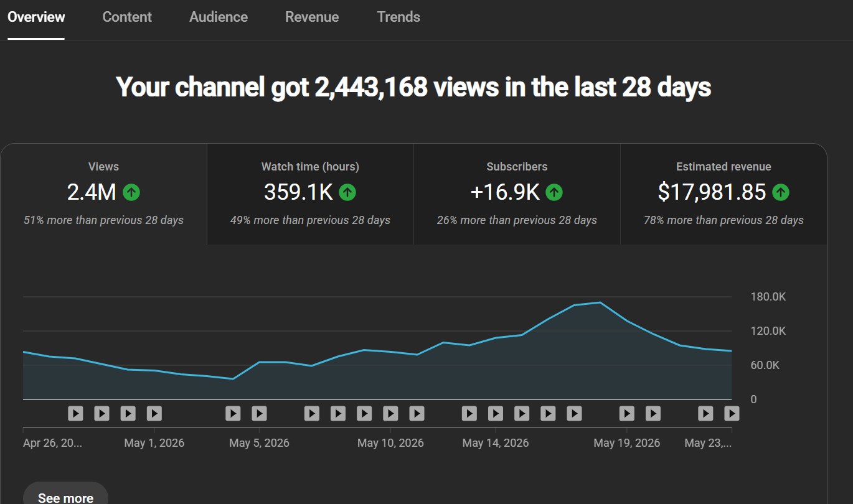Viewport: 853px width, 504px height.
Task: Click the 'Apr 26, 20...' date label
Action: pyautogui.click(x=52, y=443)
